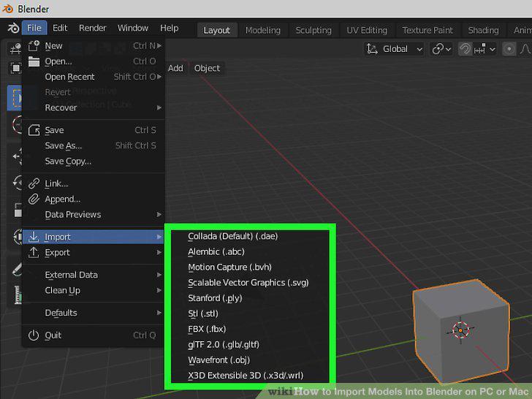The width and height of the screenshot is (532, 399).
Task: Choose Save As... from the File menu
Action: point(94,146)
